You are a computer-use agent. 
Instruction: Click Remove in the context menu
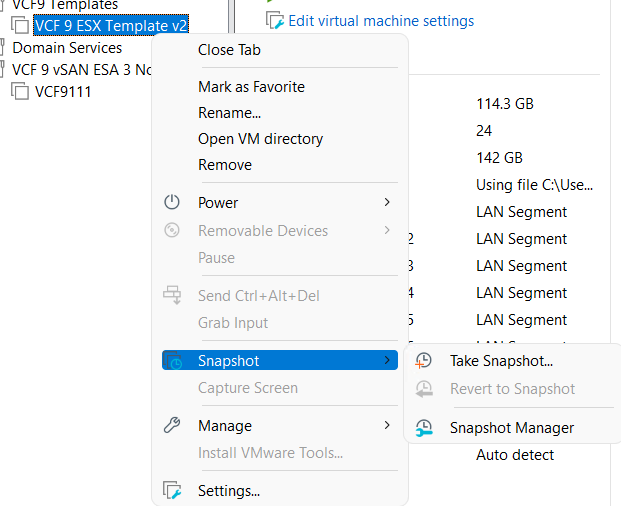coord(225,165)
